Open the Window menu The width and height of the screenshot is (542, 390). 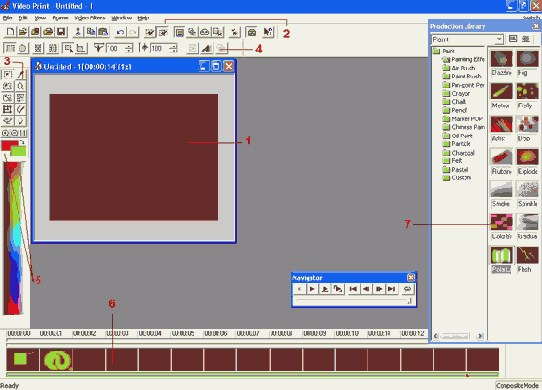pyautogui.click(x=121, y=18)
